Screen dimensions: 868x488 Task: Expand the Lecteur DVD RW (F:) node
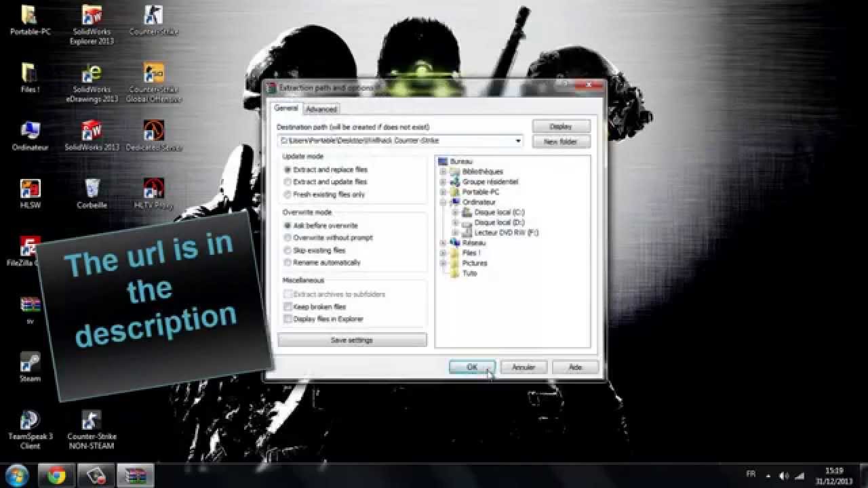pos(455,232)
